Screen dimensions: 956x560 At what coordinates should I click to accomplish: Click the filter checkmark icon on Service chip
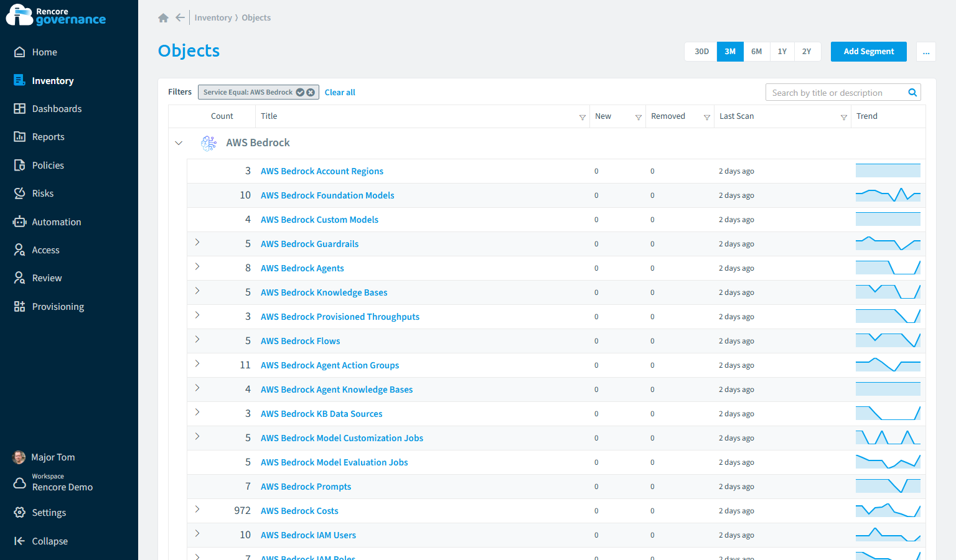300,92
